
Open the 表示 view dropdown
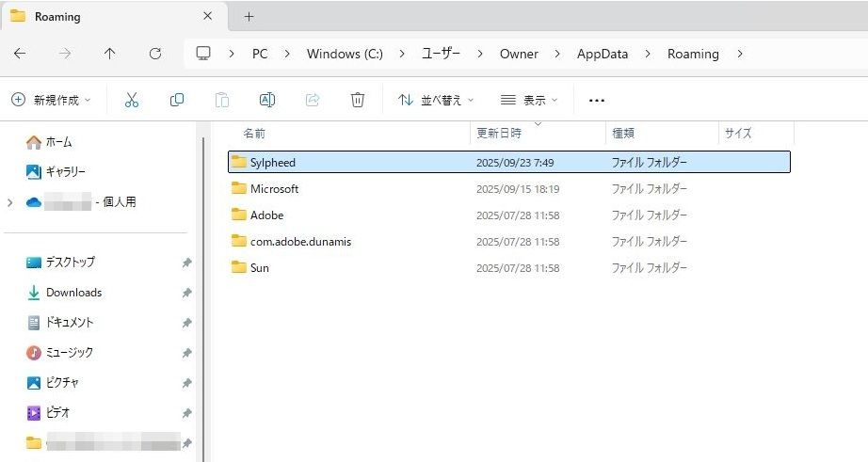coord(529,100)
